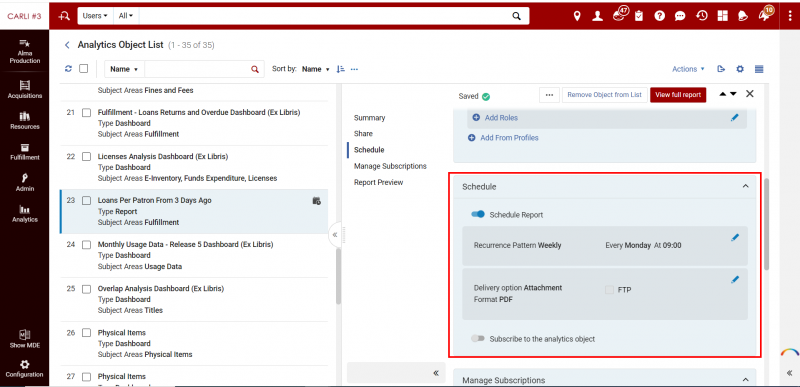The image size is (800, 387).
Task: Open the requests icon showing badge 47
Action: [x=619, y=14]
